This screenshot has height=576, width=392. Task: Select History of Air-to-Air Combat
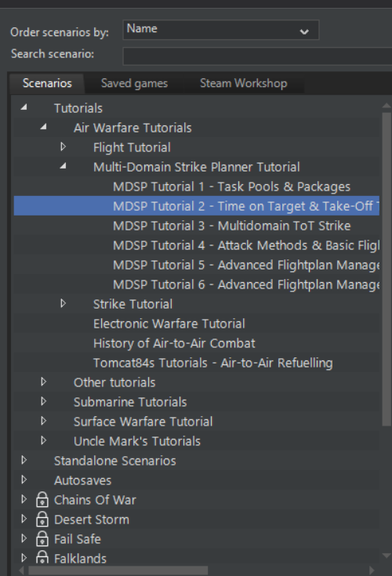point(174,343)
